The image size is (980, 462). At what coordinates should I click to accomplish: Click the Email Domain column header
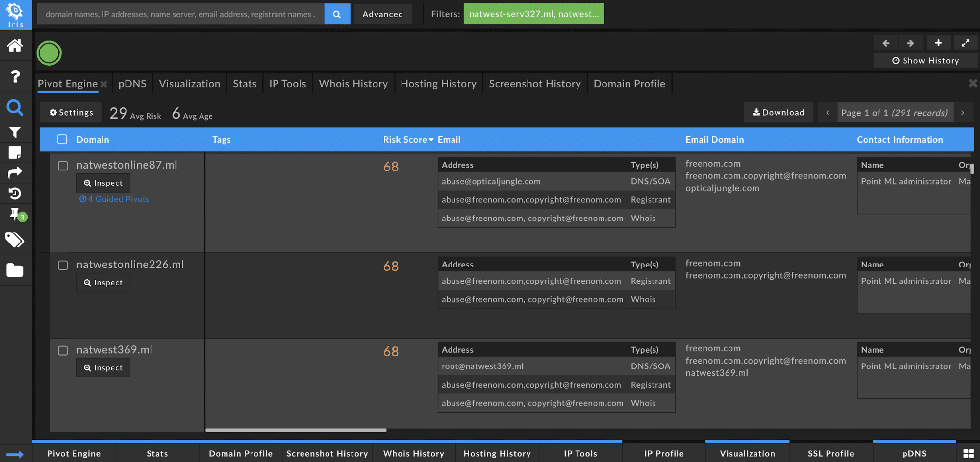(x=714, y=140)
